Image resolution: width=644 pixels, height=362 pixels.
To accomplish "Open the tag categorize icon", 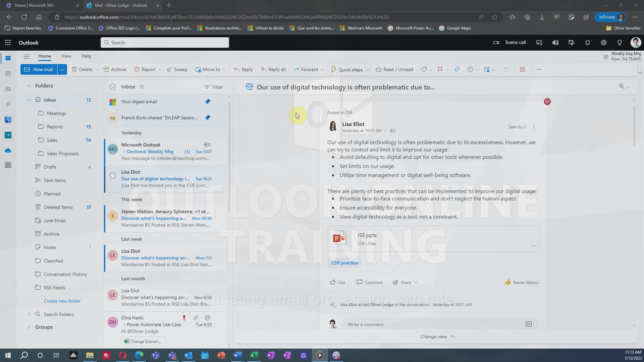I will [x=424, y=69].
